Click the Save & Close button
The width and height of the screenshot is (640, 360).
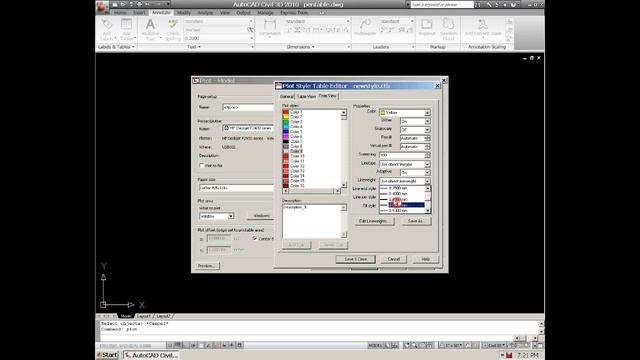point(356,259)
